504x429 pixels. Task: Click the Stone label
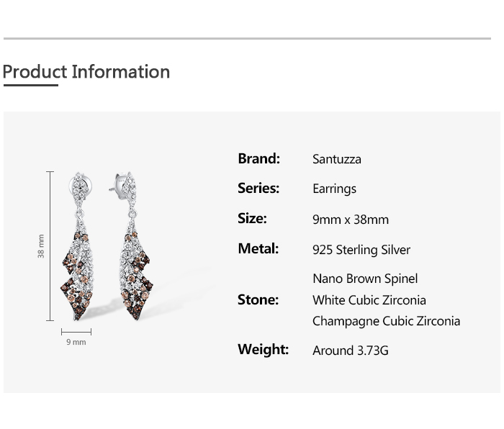click(258, 299)
